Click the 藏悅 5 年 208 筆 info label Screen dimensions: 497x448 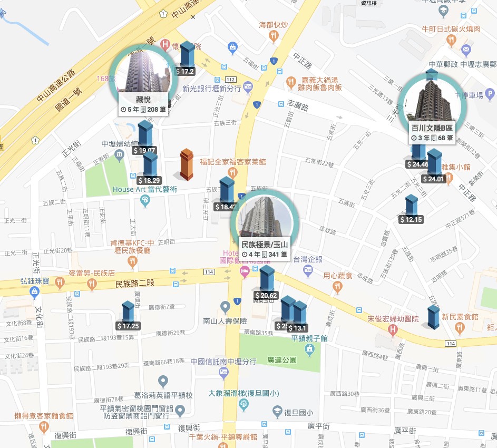pyautogui.click(x=143, y=104)
